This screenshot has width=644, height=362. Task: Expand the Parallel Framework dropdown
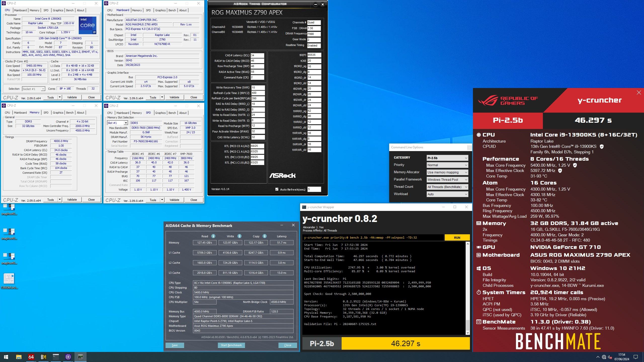(448, 179)
